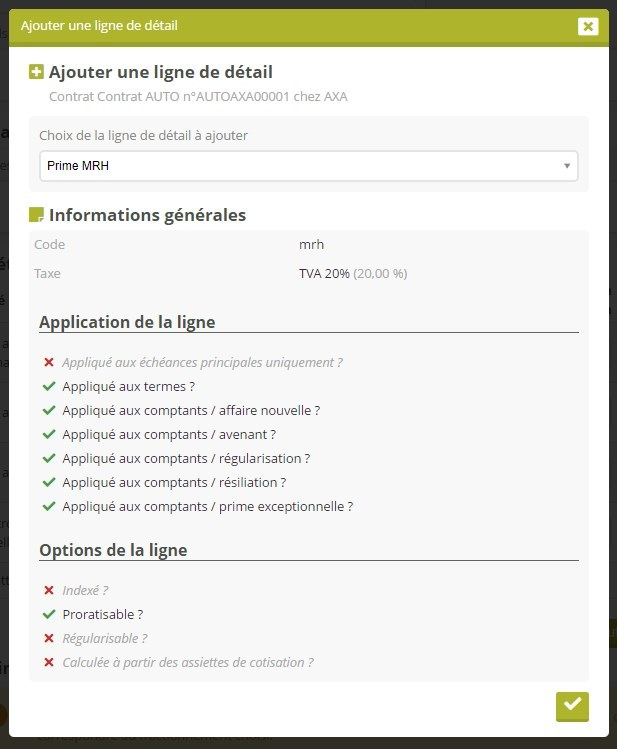
Task: Click the green plus icon beside title
Action: click(37, 72)
